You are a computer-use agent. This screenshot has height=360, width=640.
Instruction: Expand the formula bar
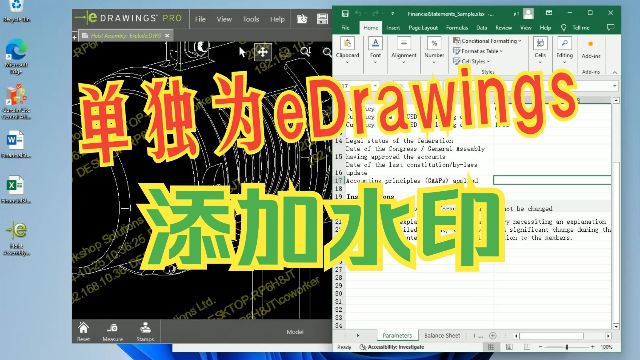pos(614,86)
